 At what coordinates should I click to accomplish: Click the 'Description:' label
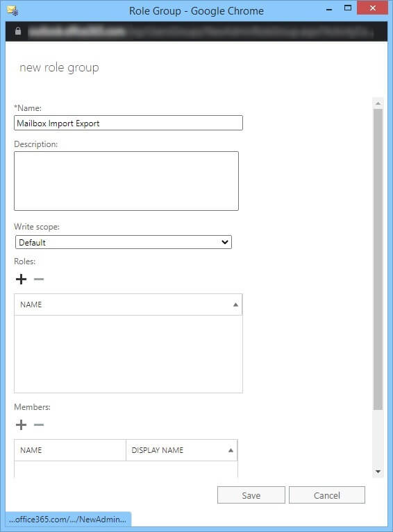[35, 144]
